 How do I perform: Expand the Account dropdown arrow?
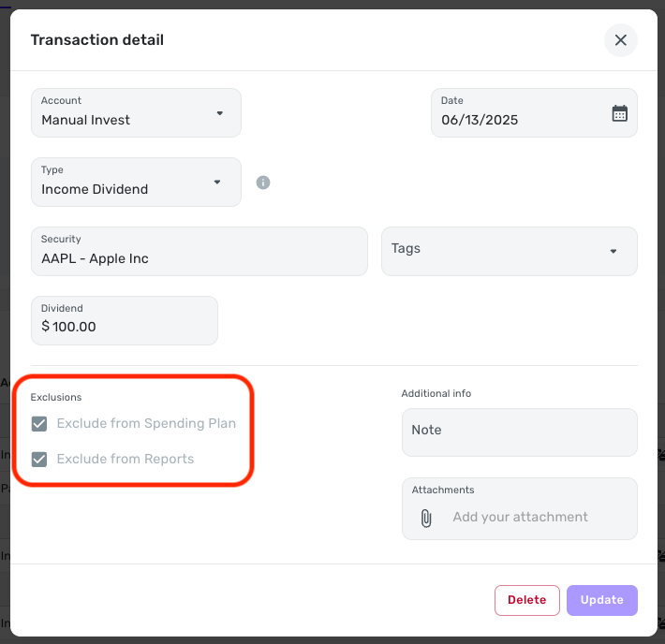(220, 113)
